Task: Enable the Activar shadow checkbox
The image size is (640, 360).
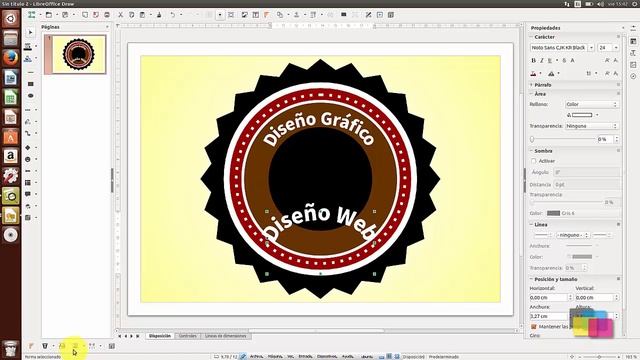Action: tap(533, 161)
